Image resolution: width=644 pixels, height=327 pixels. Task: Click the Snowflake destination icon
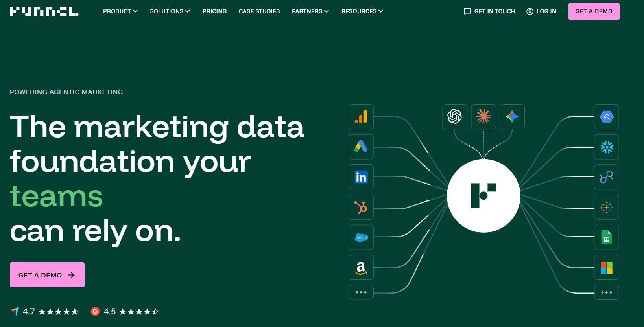tap(607, 147)
